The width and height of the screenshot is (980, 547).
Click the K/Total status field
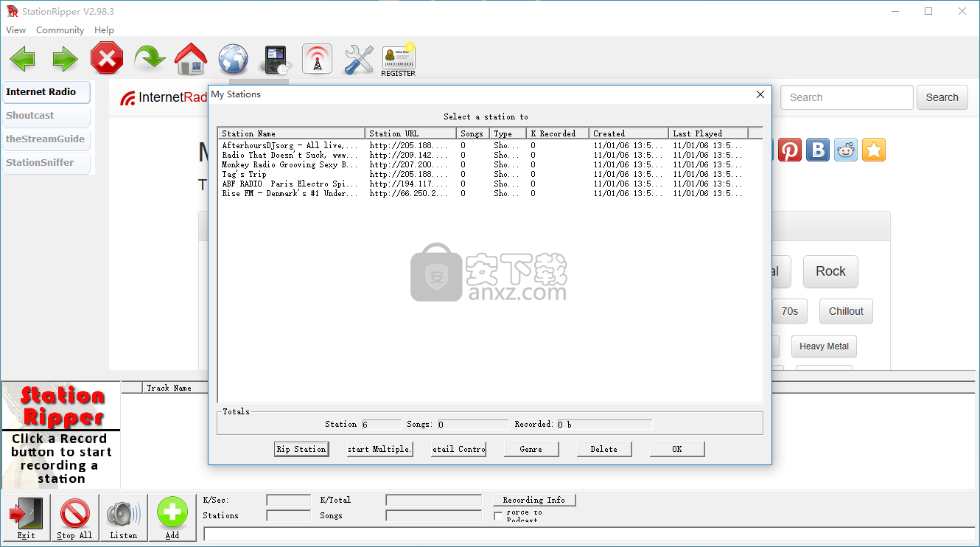coord(433,500)
